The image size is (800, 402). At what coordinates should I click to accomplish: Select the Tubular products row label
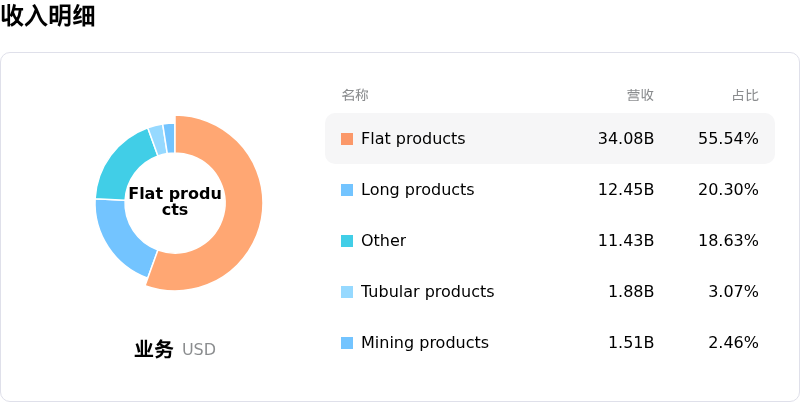pos(428,292)
